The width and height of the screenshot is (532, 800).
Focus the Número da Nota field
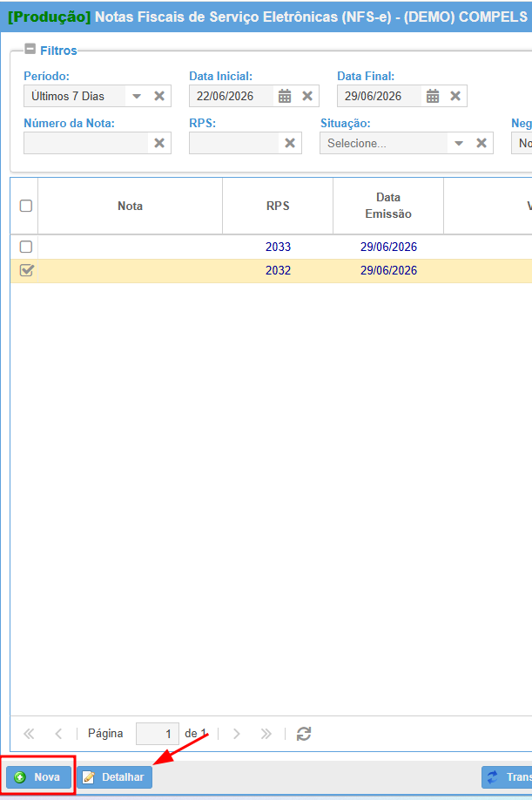tap(85, 143)
